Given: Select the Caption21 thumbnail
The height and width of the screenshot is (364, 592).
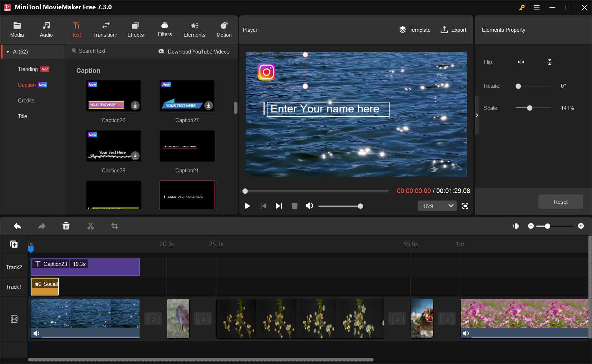Looking at the screenshot, I should point(187,146).
